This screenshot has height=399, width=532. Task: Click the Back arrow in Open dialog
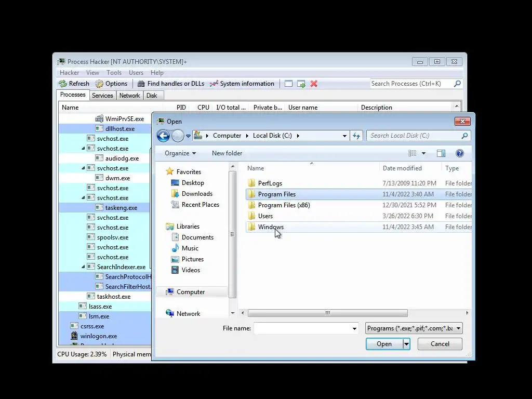pyautogui.click(x=163, y=136)
